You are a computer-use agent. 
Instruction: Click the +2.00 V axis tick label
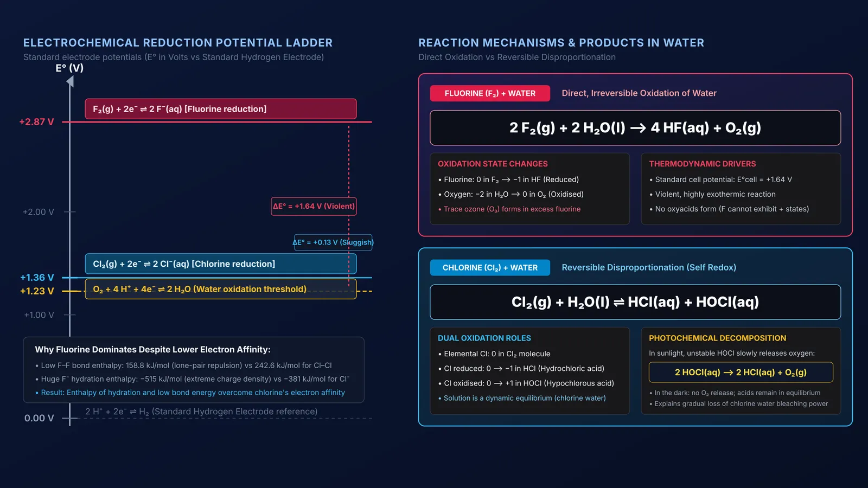[39, 212]
